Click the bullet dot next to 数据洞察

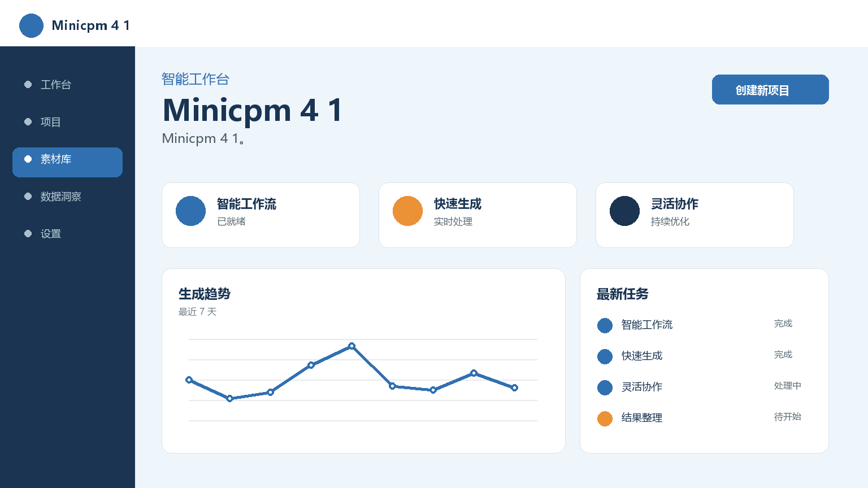[28, 197]
